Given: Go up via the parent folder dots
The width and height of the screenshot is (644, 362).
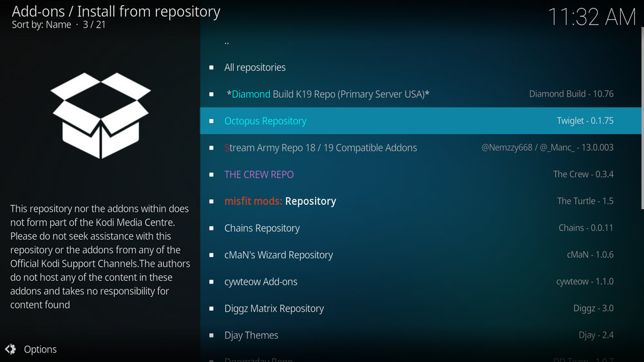Looking at the screenshot, I should pos(227,42).
